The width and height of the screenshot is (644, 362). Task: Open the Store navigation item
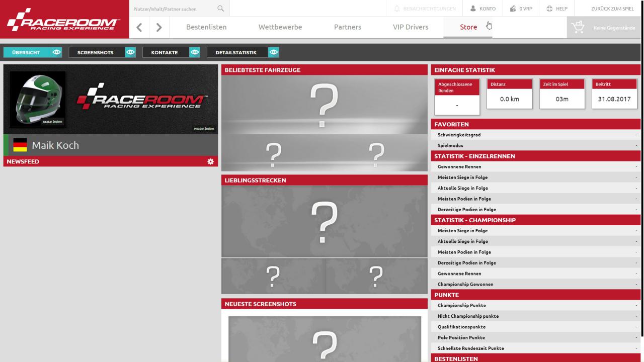click(468, 27)
